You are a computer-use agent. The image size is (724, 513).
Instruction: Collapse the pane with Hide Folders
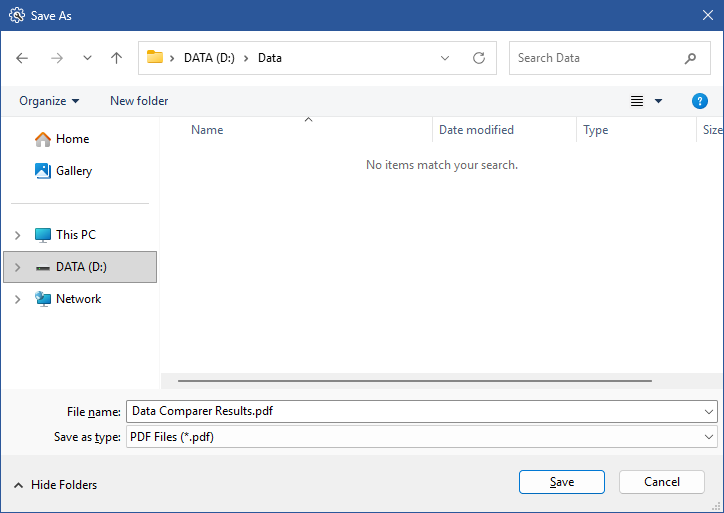(x=55, y=485)
